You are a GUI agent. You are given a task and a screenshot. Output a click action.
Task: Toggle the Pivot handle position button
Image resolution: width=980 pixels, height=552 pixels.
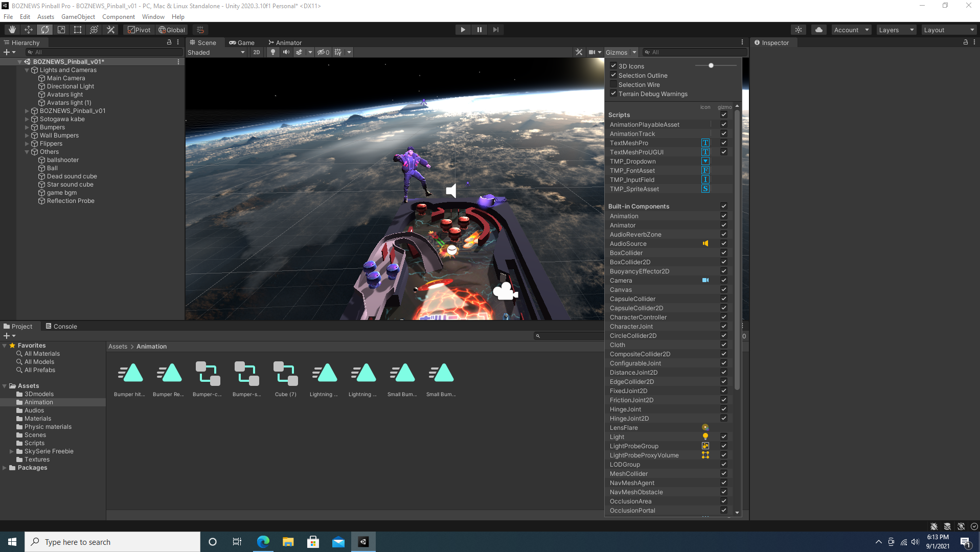point(139,30)
